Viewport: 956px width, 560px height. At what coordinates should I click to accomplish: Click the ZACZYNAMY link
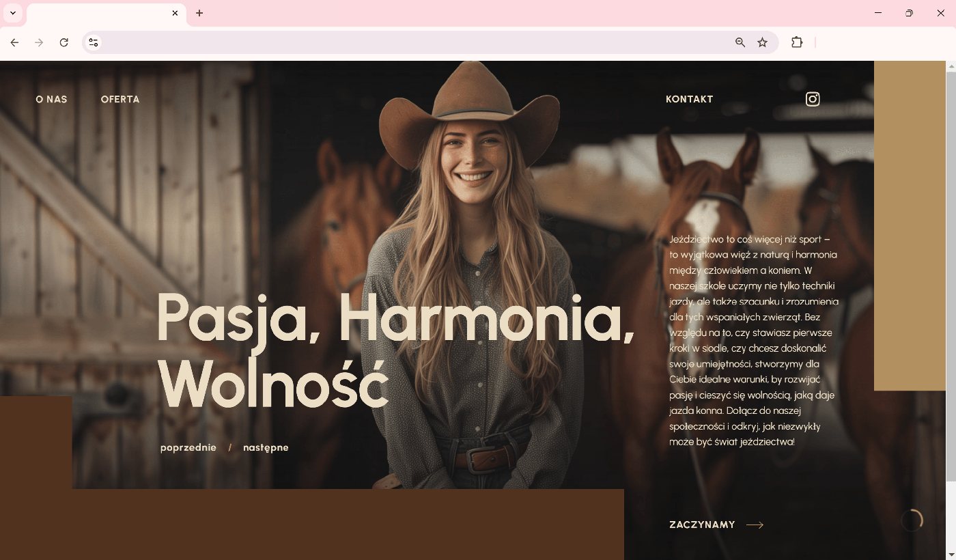(702, 525)
